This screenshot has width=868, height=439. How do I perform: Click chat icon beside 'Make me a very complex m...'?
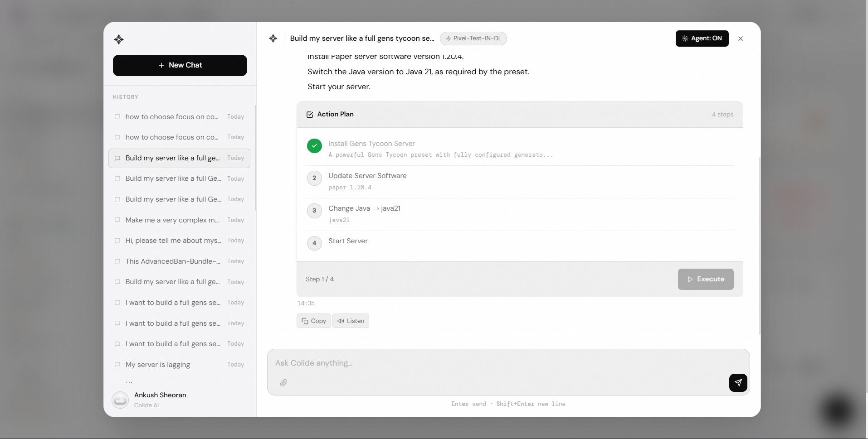pyautogui.click(x=117, y=220)
